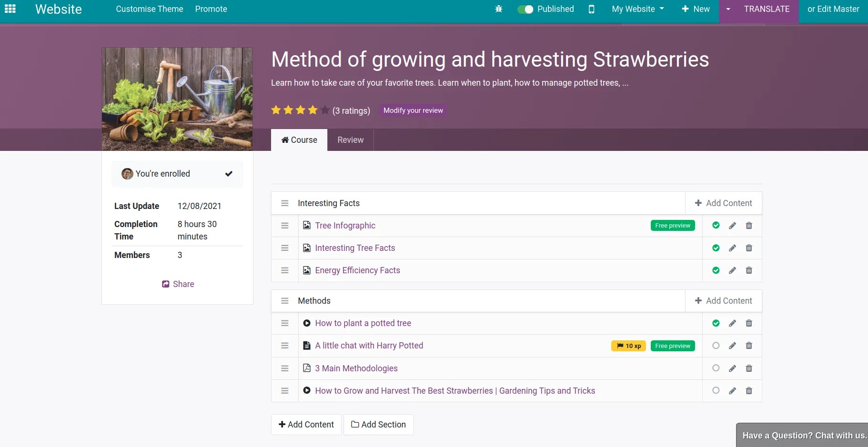
Task: Mark Grow and Harvest Strawberries video completed
Action: point(716,390)
